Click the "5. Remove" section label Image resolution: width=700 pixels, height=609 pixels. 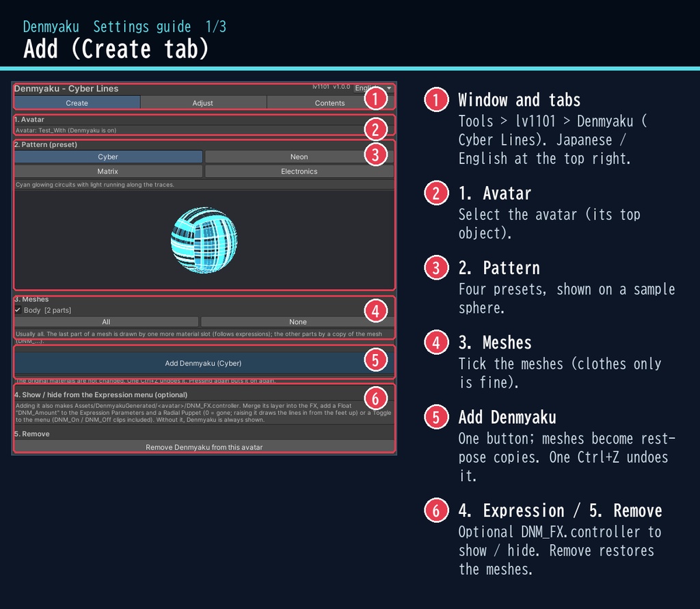point(31,433)
